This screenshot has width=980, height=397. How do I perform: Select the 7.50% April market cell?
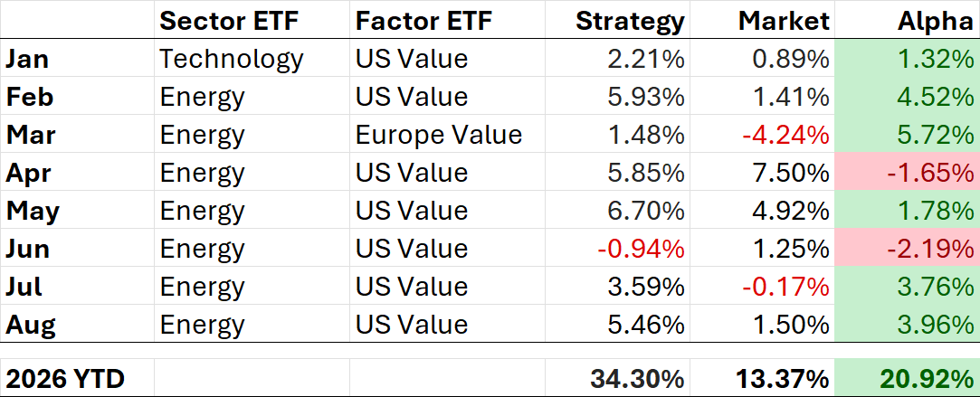[x=790, y=173]
